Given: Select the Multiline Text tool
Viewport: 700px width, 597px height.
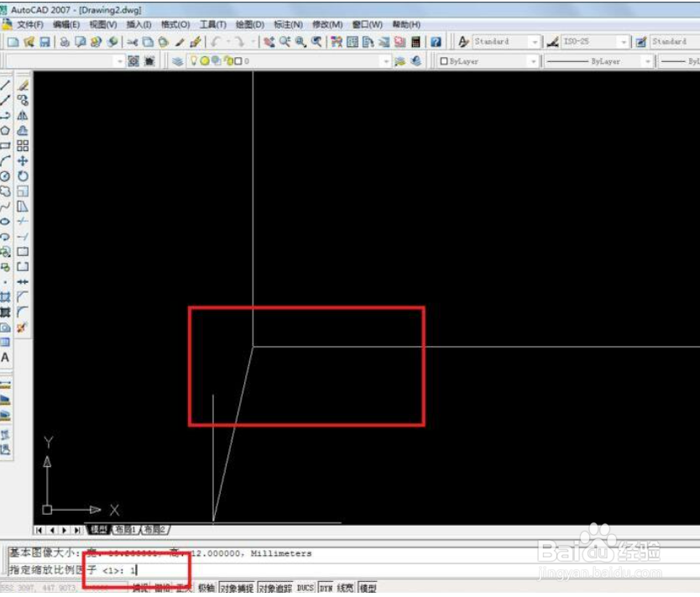Looking at the screenshot, I should click(5, 357).
